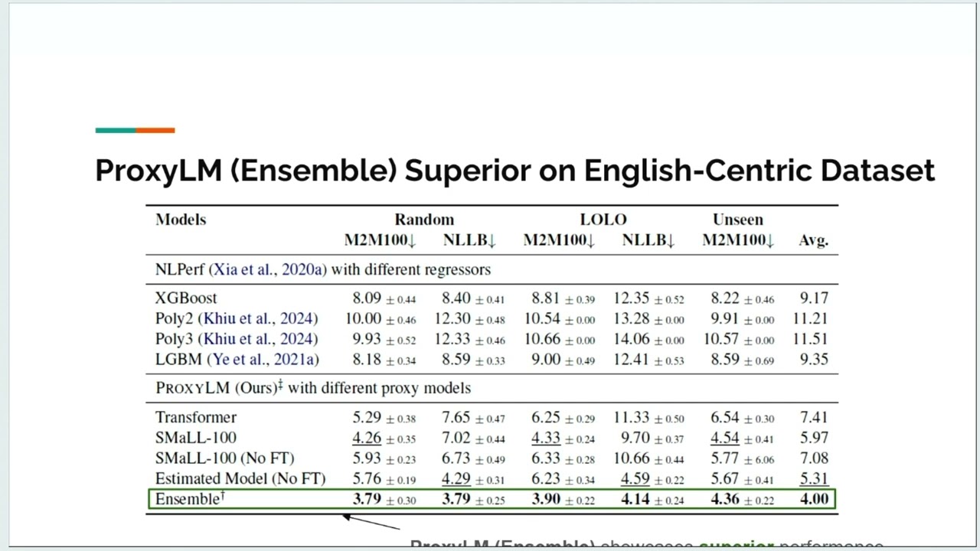Click the LGBM average 9.35
This screenshot has width=980, height=551.
click(x=814, y=359)
